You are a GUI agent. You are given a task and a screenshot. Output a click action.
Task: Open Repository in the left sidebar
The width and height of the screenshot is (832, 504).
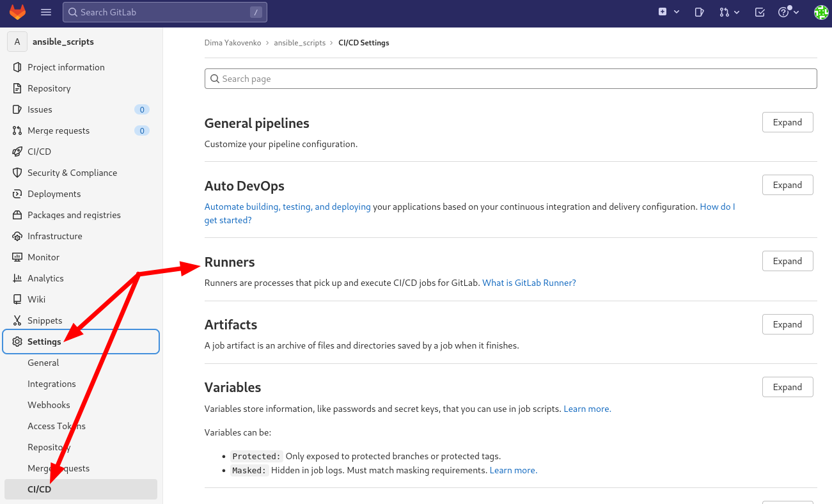coord(49,88)
